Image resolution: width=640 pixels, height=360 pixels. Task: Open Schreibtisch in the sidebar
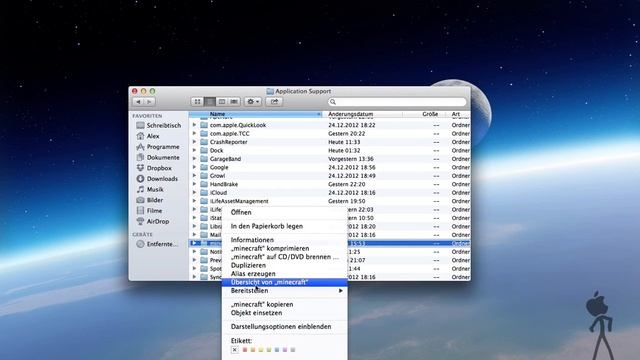coord(159,125)
